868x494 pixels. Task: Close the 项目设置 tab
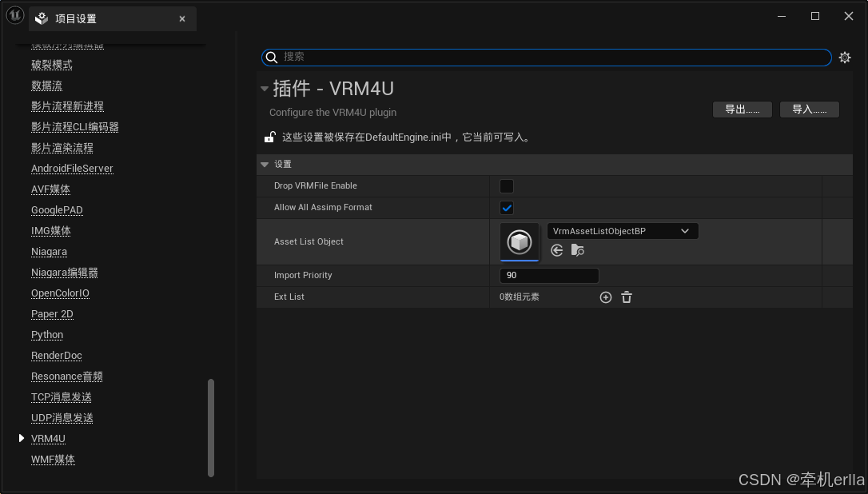coord(182,19)
